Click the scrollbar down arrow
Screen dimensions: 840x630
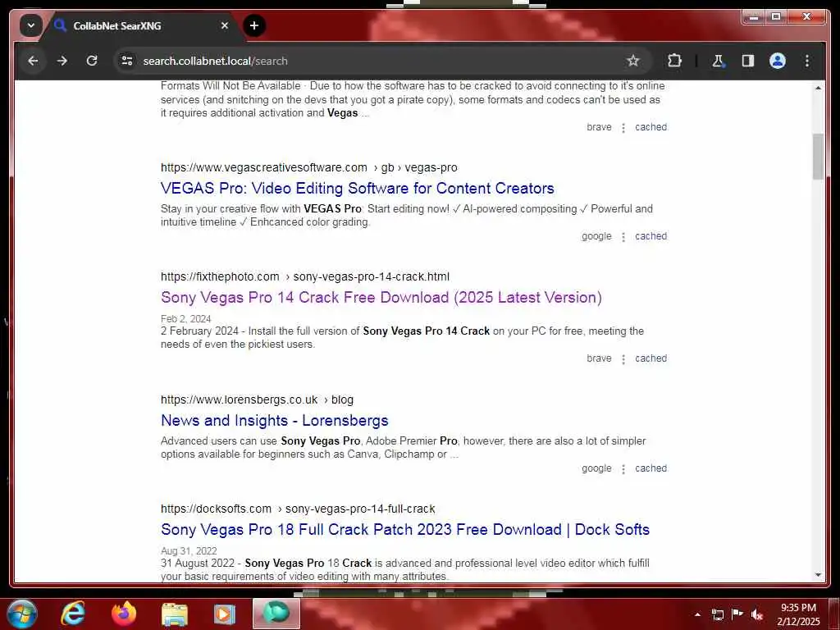coord(818,575)
